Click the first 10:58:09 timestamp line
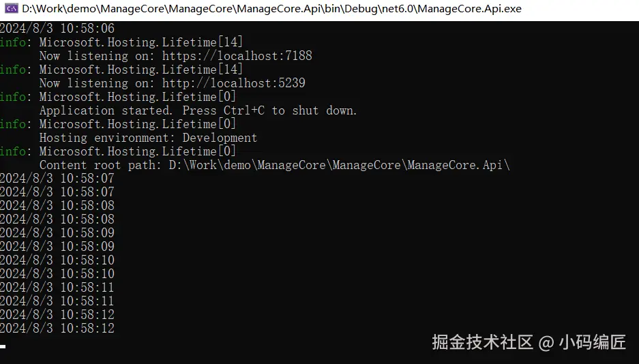 57,233
